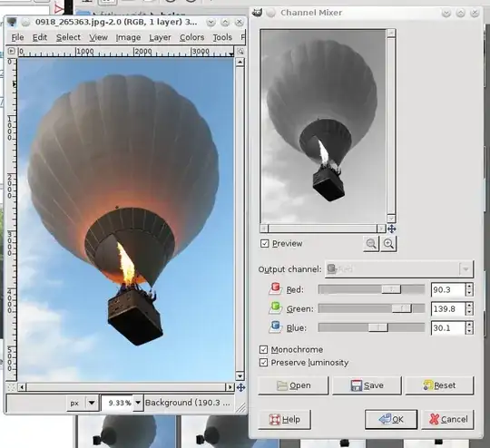The height and width of the screenshot is (448, 490).
Task: Open the Colors menu
Action: pyautogui.click(x=191, y=37)
